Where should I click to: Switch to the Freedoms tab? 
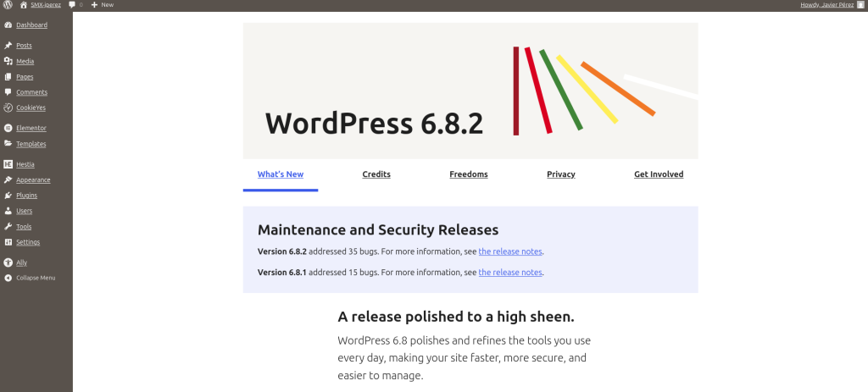(x=469, y=174)
